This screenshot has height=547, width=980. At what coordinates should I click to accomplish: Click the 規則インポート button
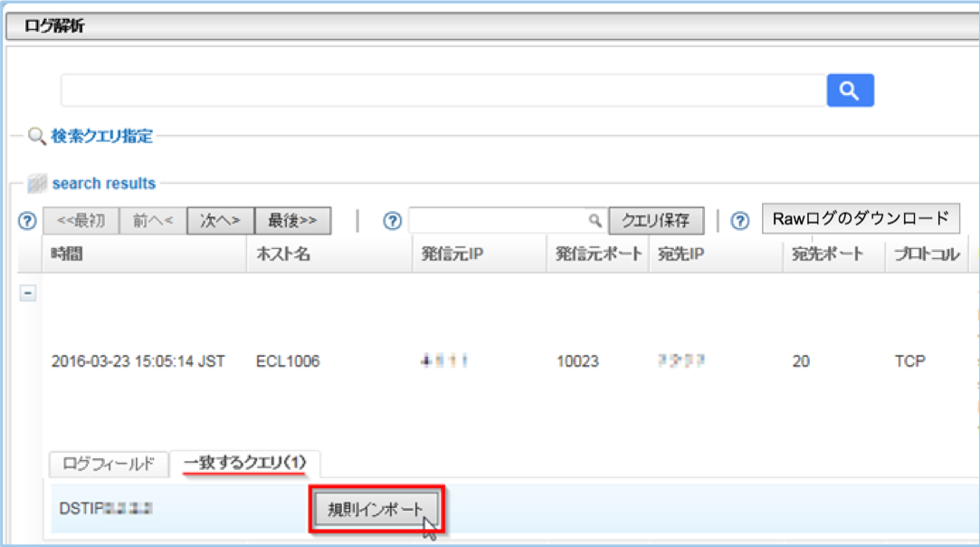376,509
